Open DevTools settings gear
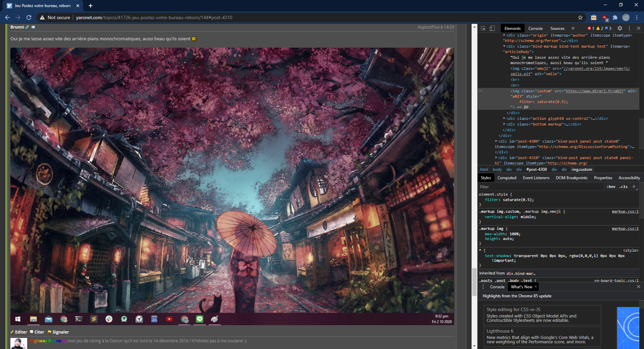 620,29
